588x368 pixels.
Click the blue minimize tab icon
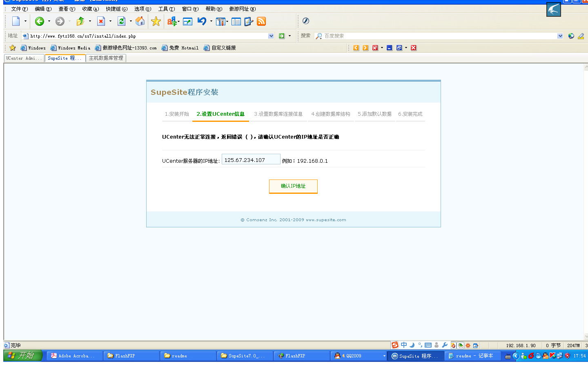pyautogui.click(x=390, y=48)
